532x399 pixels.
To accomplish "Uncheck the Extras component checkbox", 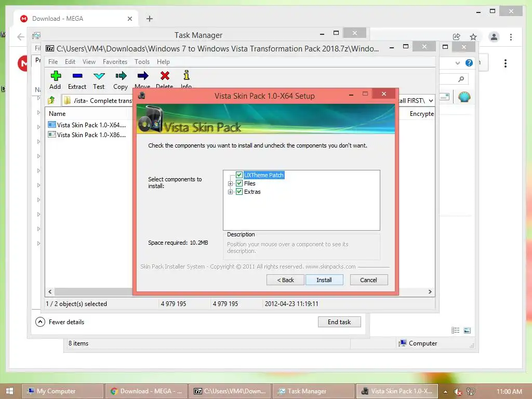I will [x=239, y=191].
